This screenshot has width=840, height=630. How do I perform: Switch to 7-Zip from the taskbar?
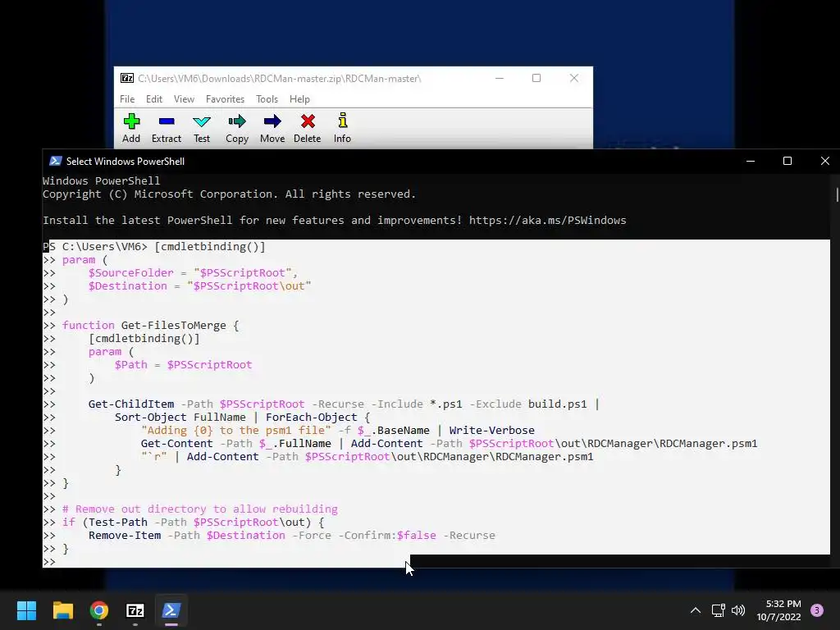pyautogui.click(x=135, y=610)
